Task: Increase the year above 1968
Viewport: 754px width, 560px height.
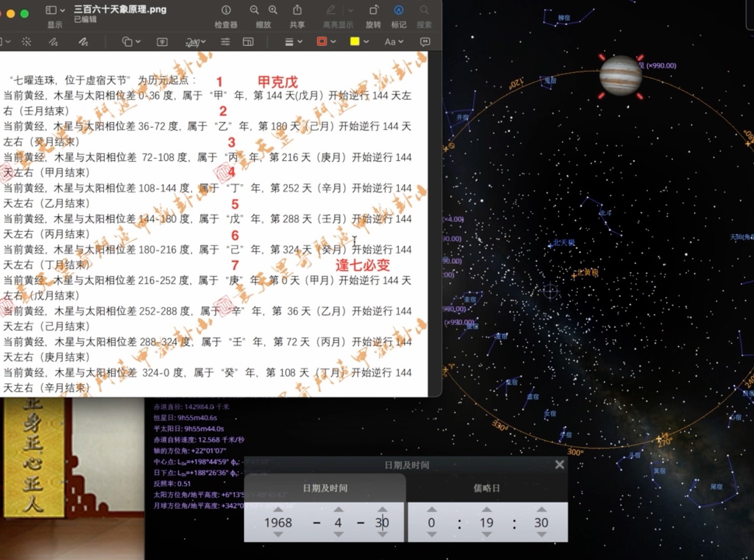Action: (278, 509)
